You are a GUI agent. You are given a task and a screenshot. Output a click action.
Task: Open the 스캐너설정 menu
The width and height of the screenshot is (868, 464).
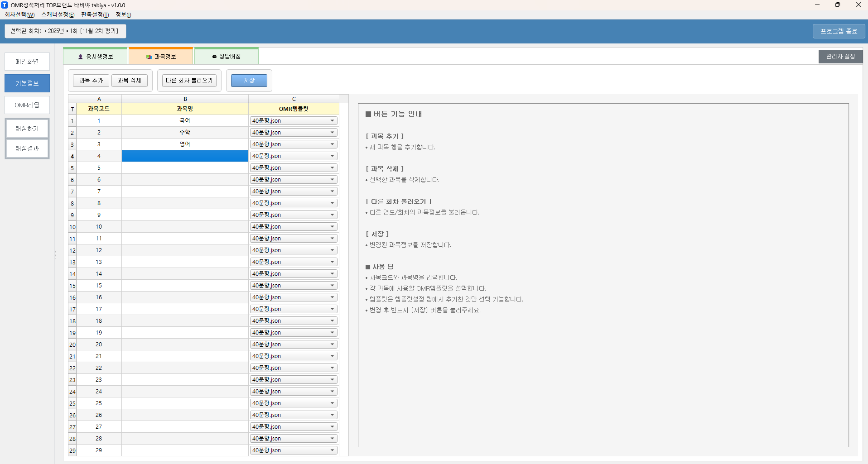[58, 15]
